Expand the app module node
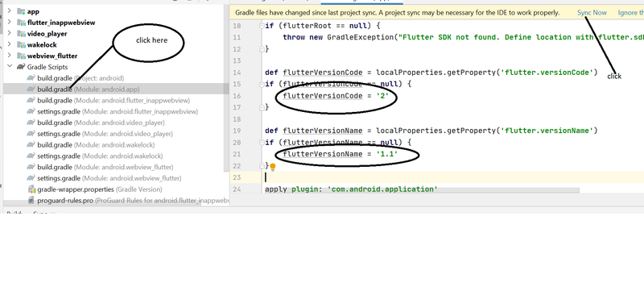The width and height of the screenshot is (644, 291). 10,11
